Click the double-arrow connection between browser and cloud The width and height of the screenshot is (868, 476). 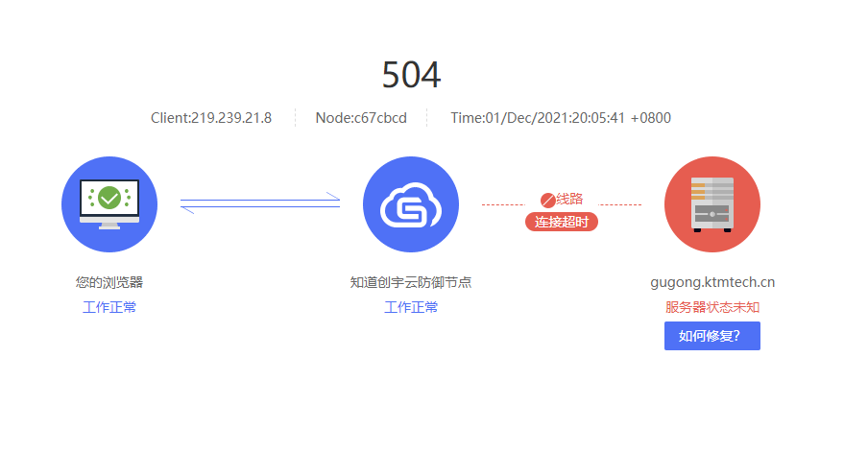[260, 203]
